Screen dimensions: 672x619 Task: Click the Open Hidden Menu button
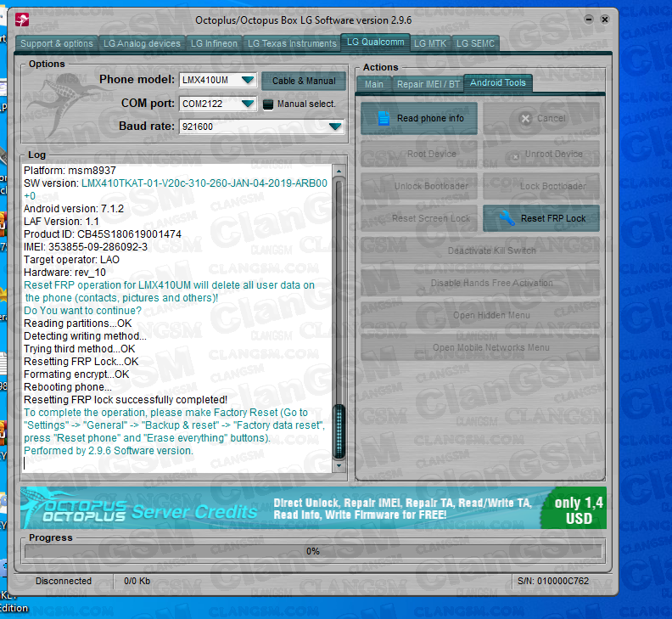[480, 315]
